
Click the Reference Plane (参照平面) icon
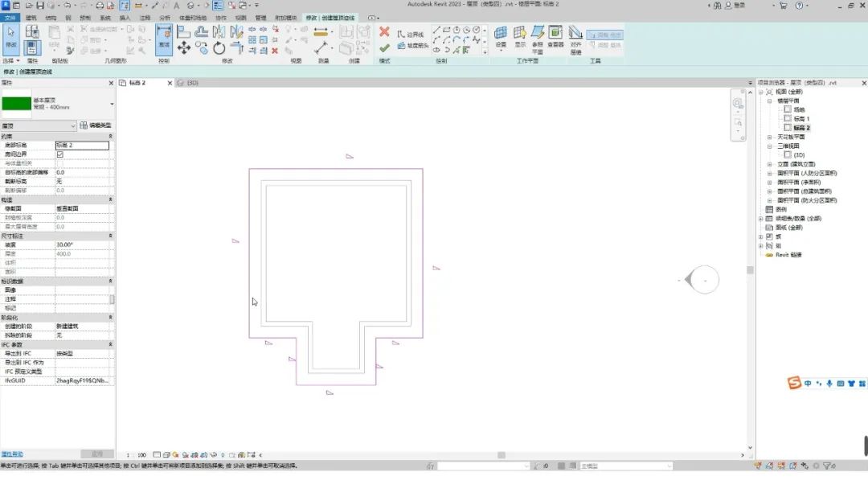coord(537,36)
